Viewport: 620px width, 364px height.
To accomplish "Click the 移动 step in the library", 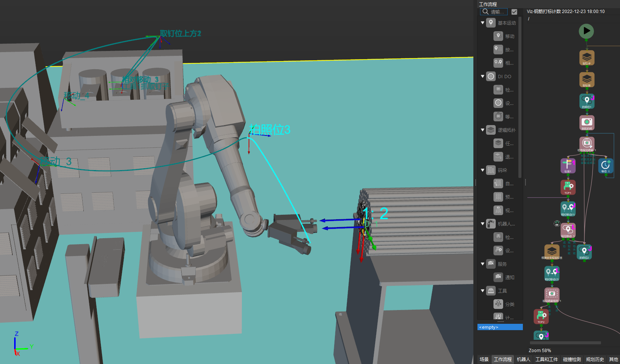I will pyautogui.click(x=499, y=36).
